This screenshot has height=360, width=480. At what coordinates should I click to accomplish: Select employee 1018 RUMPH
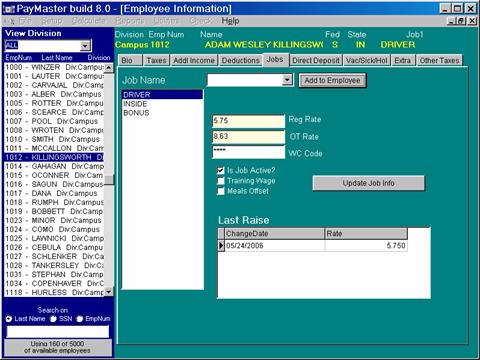coord(54,202)
